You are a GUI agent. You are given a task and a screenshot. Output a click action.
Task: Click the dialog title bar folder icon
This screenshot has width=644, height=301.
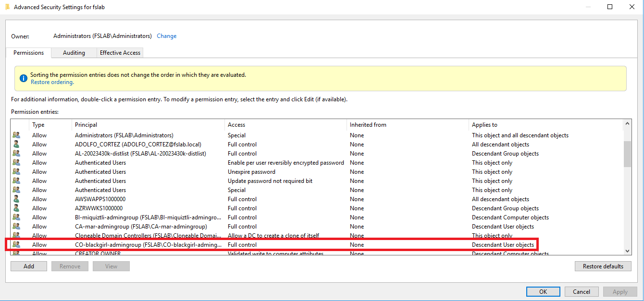7,6
